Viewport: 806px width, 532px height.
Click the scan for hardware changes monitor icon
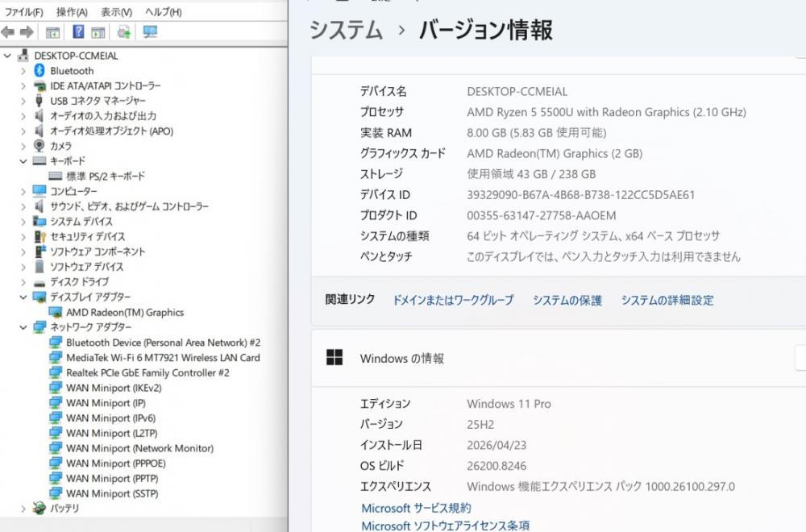pyautogui.click(x=150, y=32)
